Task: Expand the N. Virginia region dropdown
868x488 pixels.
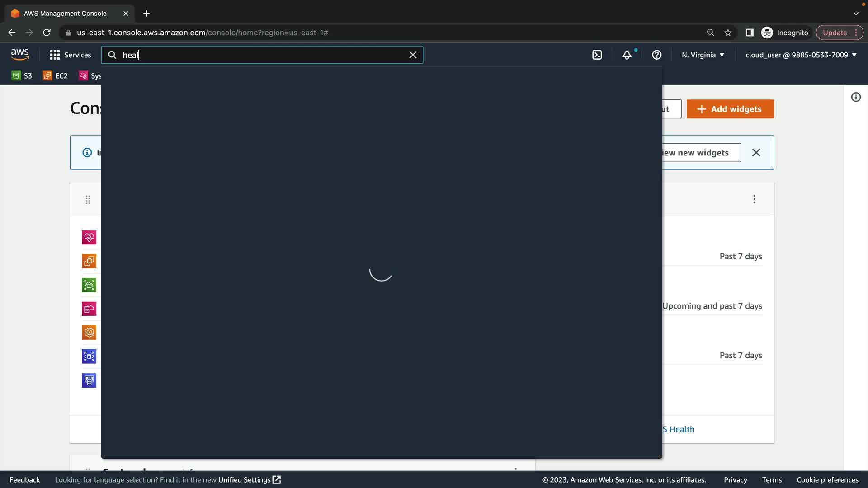Action: coord(703,55)
